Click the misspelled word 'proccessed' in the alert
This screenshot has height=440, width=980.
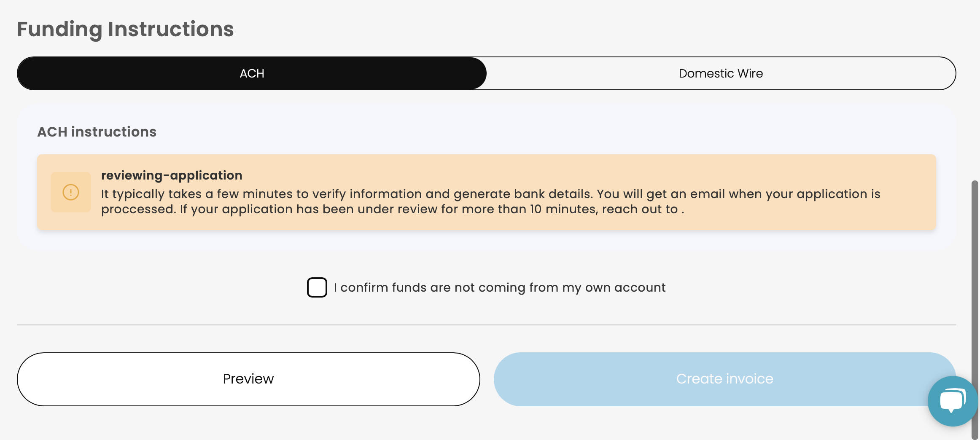pyautogui.click(x=137, y=209)
